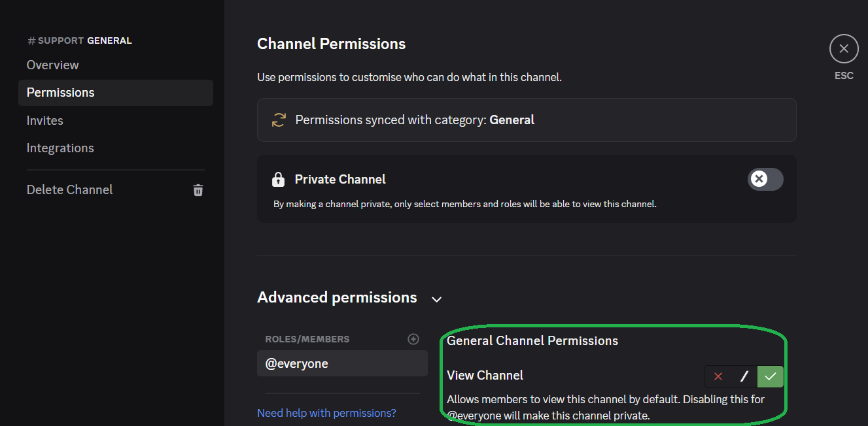
Task: Disable the Private Channel toggle
Action: pos(765,179)
